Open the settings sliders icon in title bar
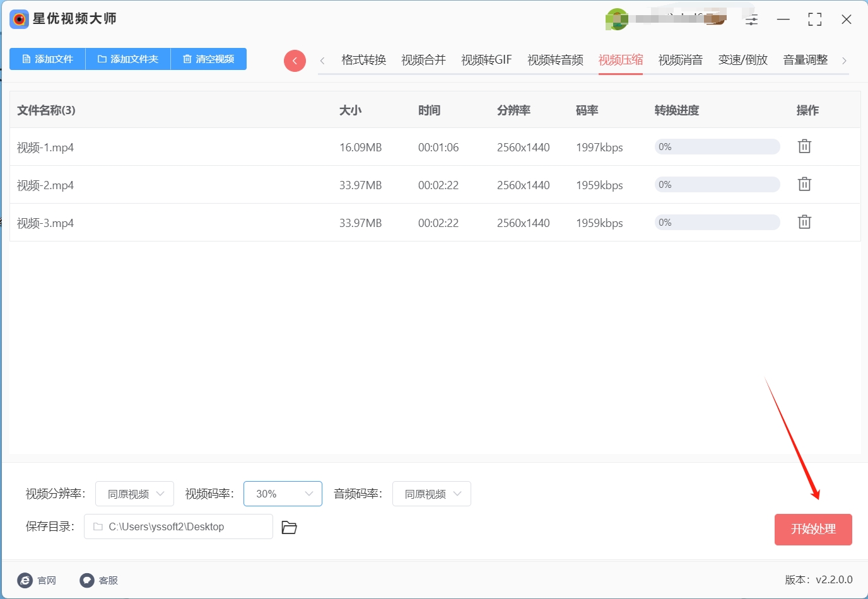 751,20
